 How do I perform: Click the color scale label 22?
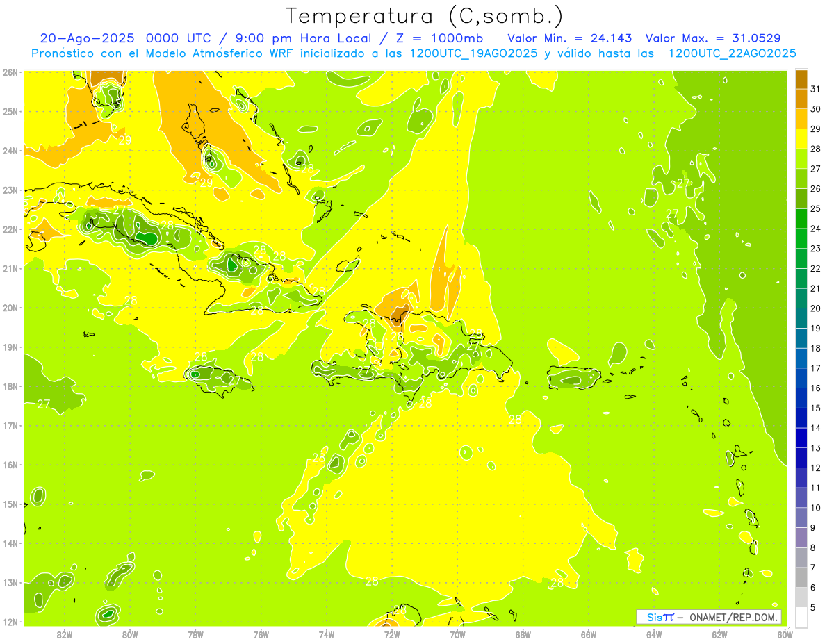817,269
